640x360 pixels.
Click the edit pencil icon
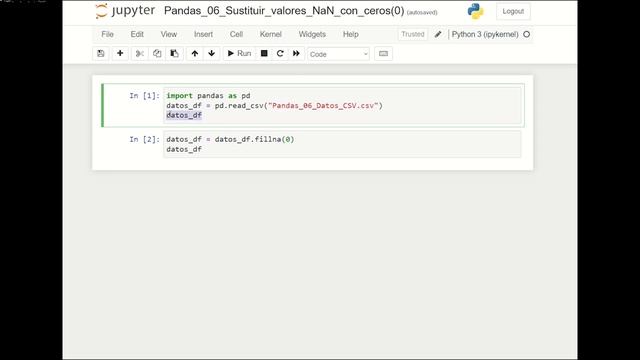(x=438, y=34)
